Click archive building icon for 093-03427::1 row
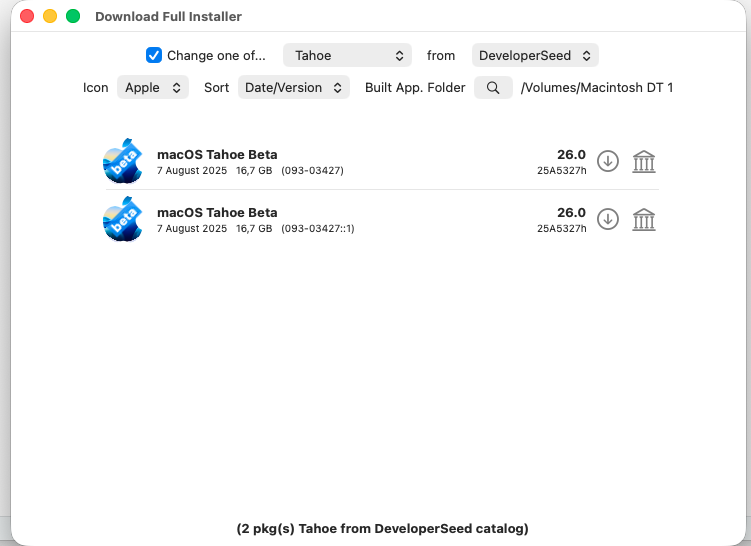 (x=644, y=219)
